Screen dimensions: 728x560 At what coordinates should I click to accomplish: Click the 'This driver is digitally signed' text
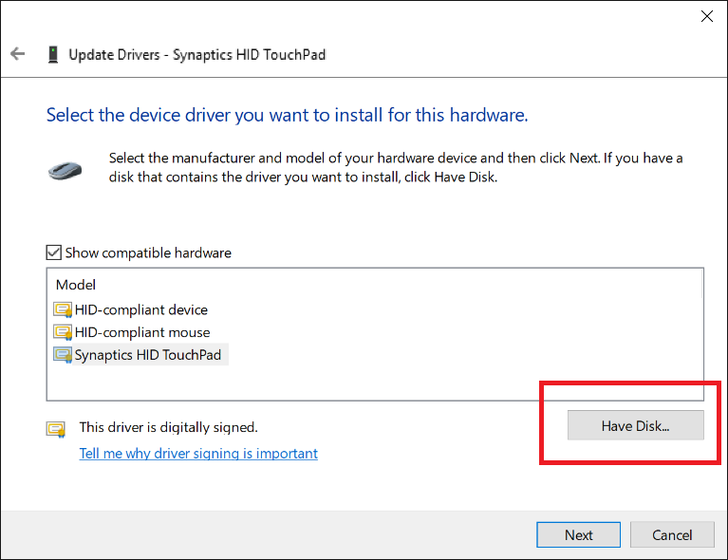168,428
